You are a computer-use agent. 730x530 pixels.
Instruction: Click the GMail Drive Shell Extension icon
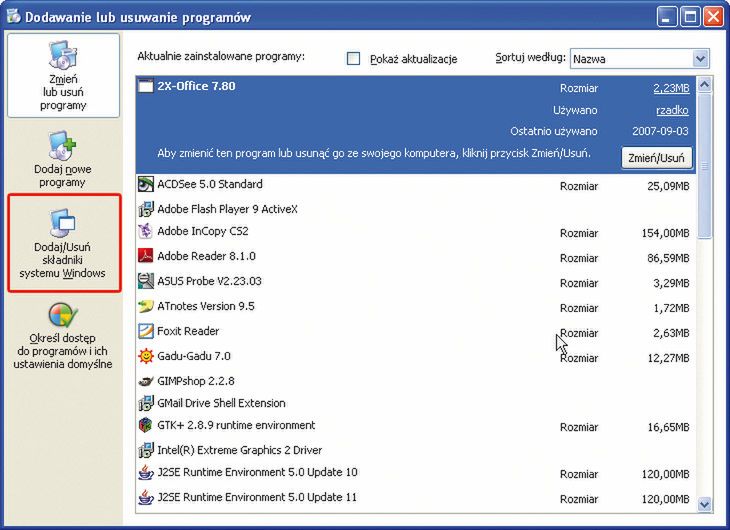[x=146, y=403]
